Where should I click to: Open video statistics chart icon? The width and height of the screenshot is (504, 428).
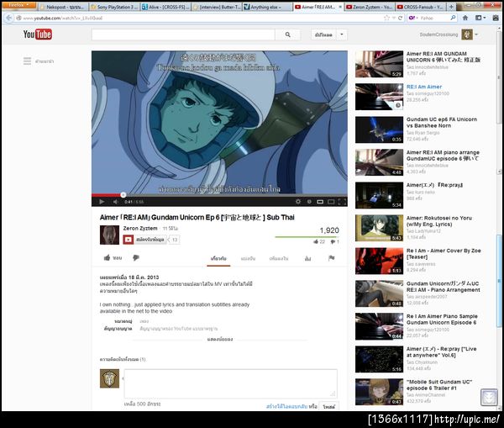(x=307, y=258)
